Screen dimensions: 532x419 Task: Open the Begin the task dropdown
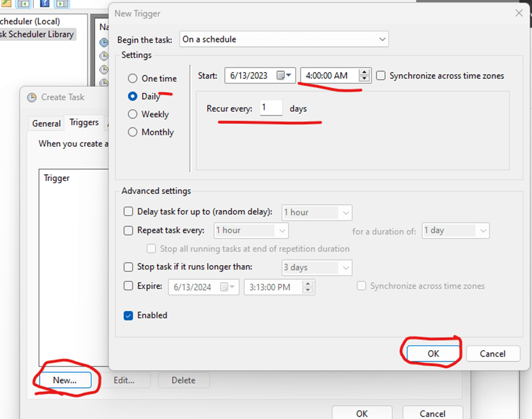coord(284,39)
